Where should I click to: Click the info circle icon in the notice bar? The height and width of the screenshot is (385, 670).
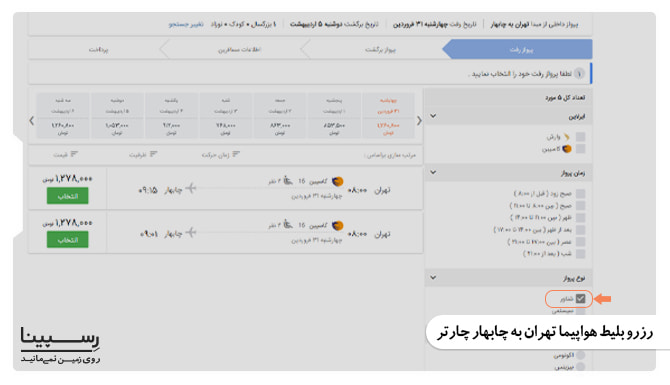pyautogui.click(x=579, y=73)
